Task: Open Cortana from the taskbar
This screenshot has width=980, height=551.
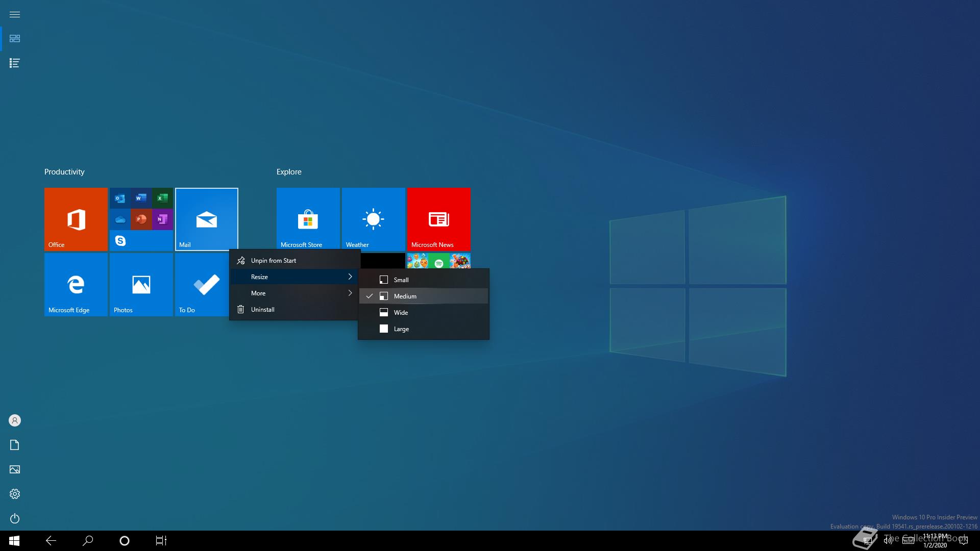Action: tap(125, 541)
